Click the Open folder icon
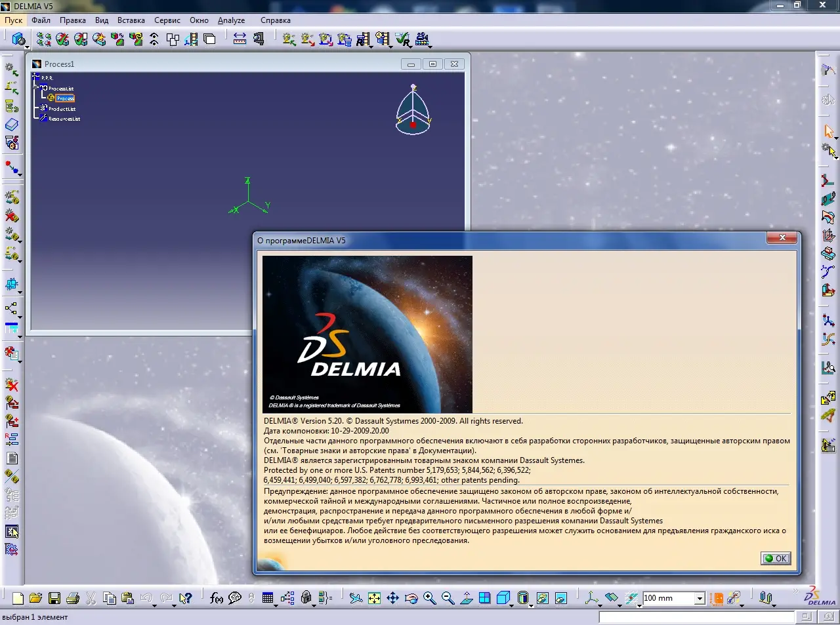The width and height of the screenshot is (840, 625). tap(35, 598)
